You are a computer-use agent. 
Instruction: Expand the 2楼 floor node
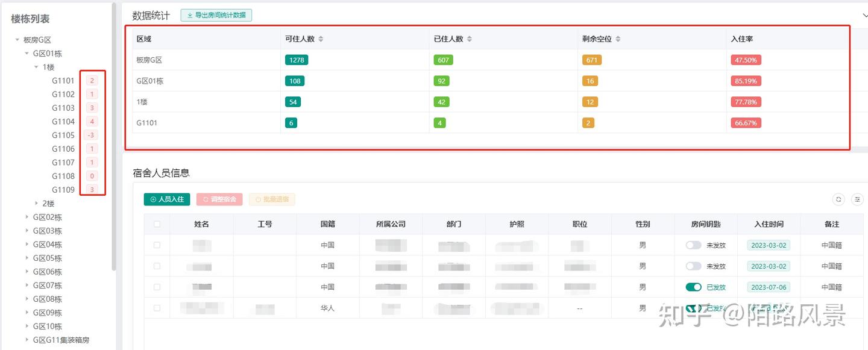coord(37,204)
